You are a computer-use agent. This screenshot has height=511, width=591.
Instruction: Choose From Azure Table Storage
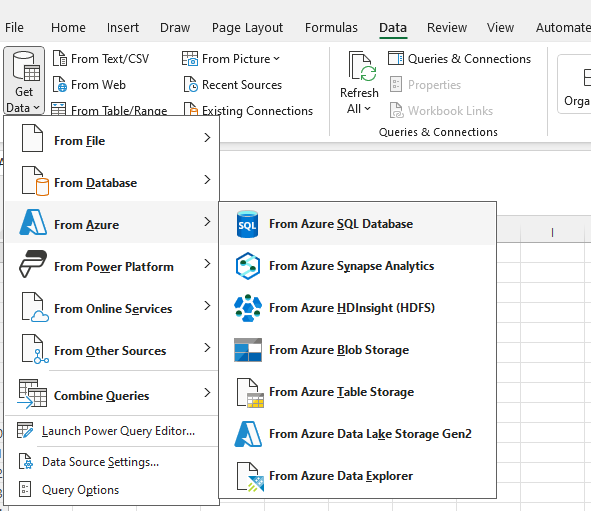point(357,392)
